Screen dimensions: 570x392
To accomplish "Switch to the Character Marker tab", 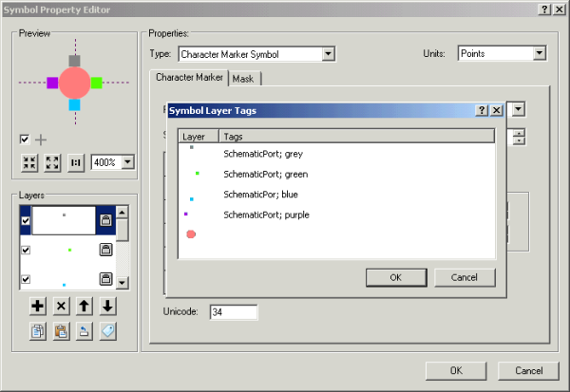I will [x=189, y=78].
